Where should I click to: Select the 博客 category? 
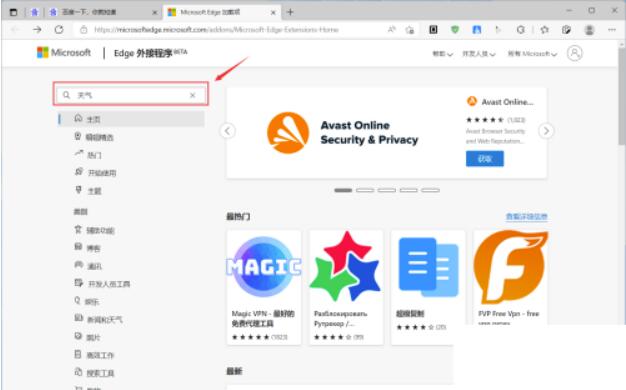click(87, 248)
